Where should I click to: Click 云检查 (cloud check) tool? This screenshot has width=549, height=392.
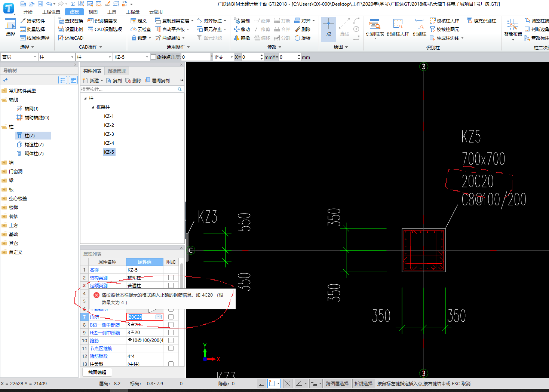point(141,29)
